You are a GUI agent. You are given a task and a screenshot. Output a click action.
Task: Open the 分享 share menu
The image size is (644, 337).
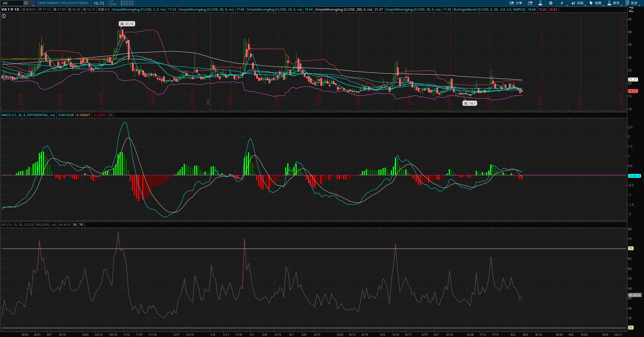point(516,3)
